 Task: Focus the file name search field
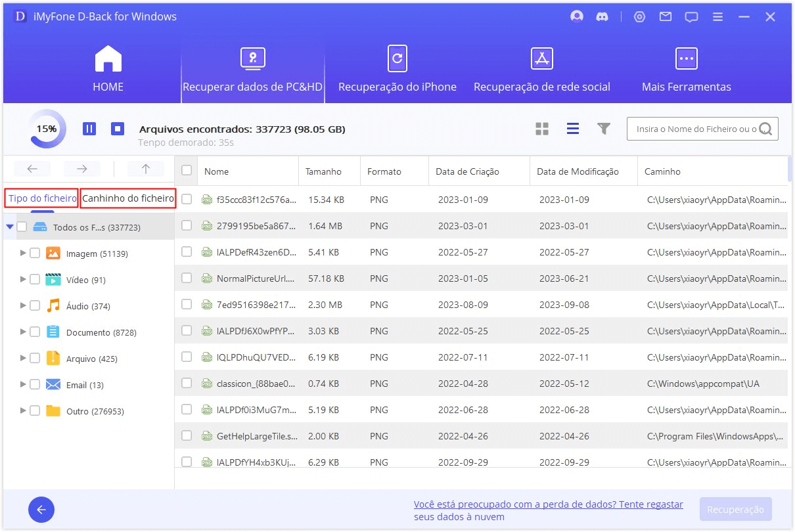(x=696, y=129)
